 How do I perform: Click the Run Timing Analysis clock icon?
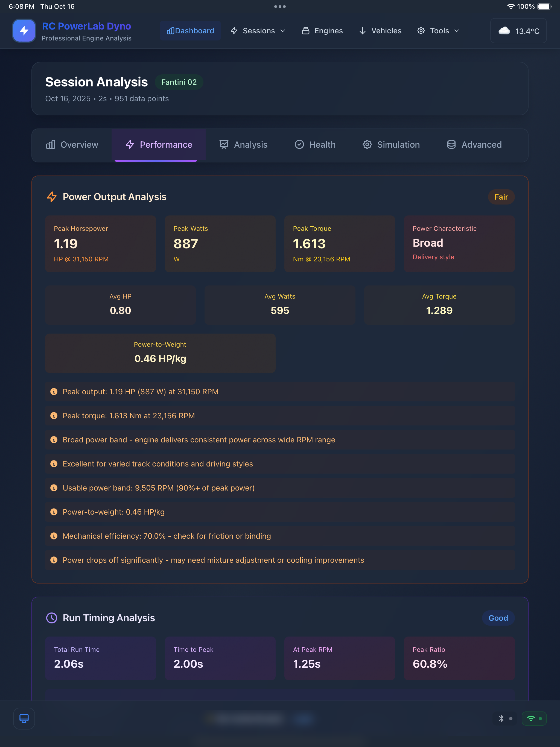click(52, 618)
